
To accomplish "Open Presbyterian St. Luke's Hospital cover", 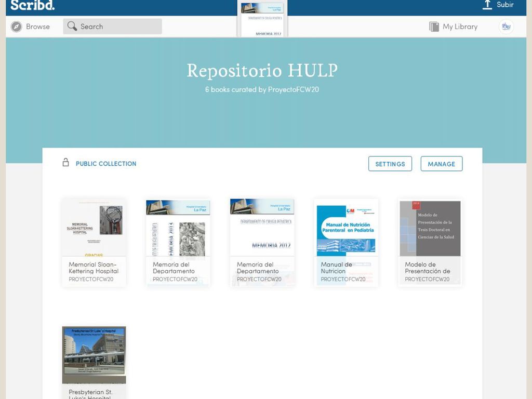I will [x=94, y=355].
